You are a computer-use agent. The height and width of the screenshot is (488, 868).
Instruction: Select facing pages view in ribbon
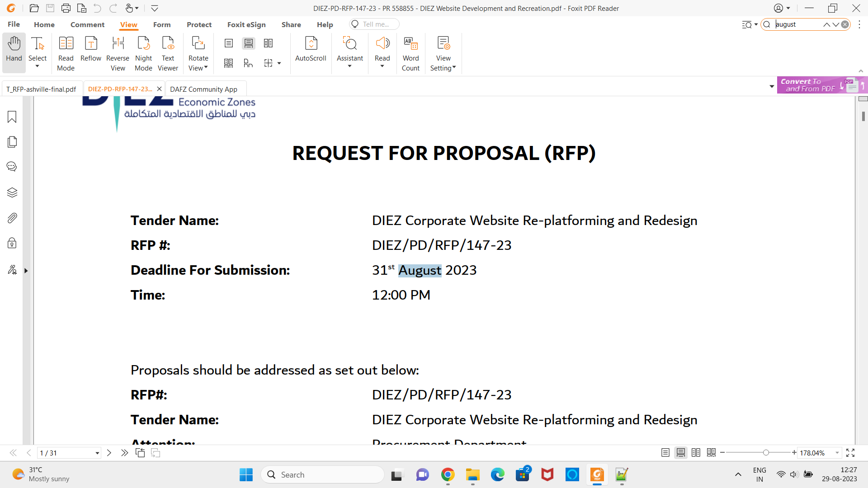(269, 43)
